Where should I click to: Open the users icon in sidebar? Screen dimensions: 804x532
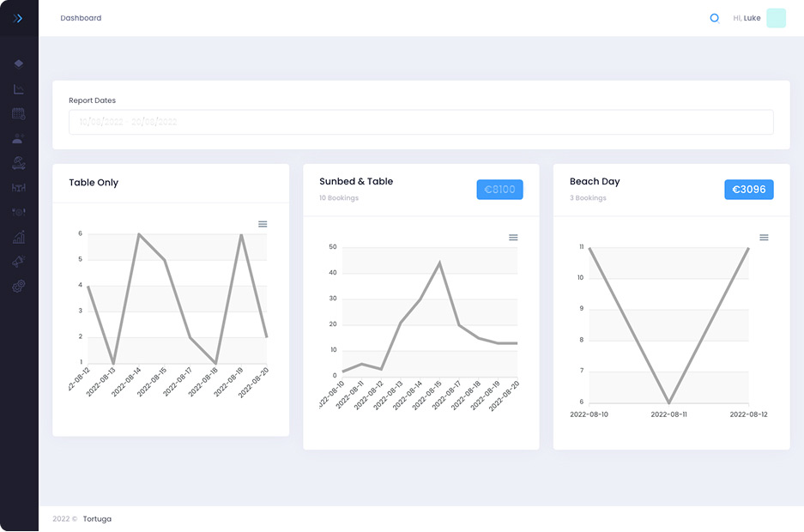(19, 138)
